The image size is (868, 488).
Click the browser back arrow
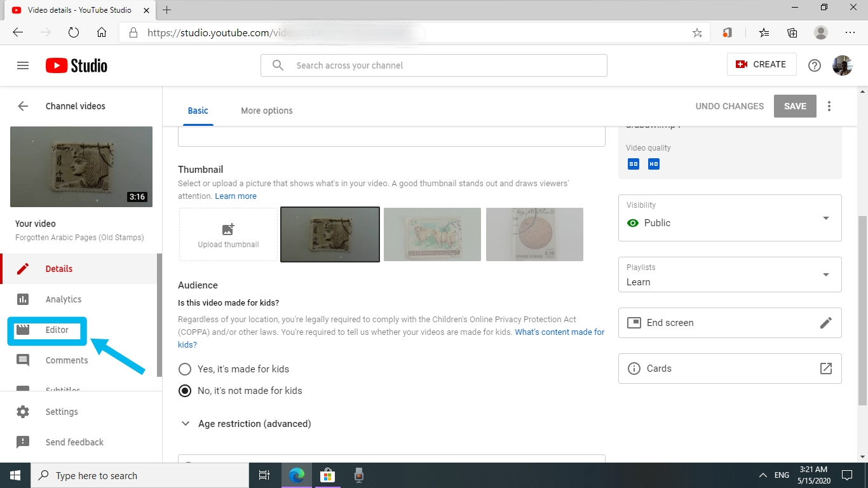click(18, 32)
